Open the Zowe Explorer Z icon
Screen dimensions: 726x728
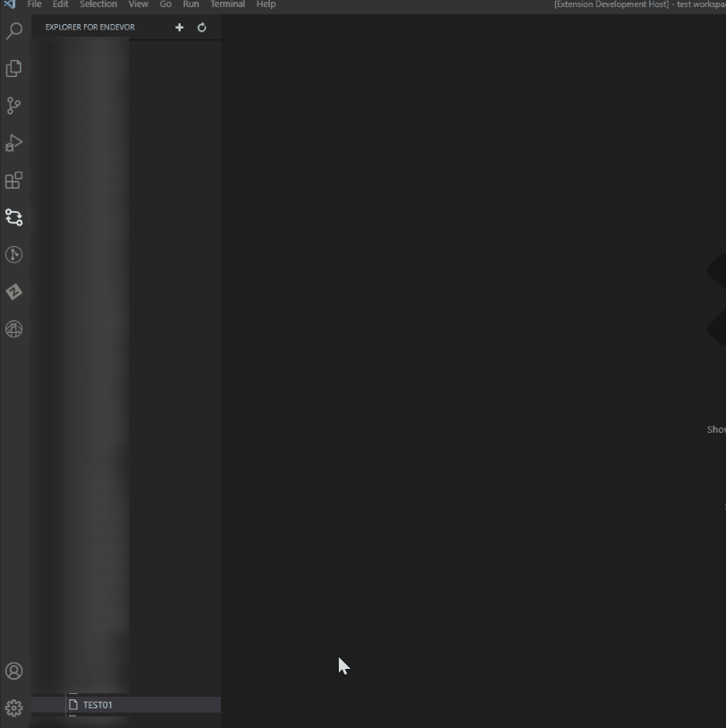14,292
